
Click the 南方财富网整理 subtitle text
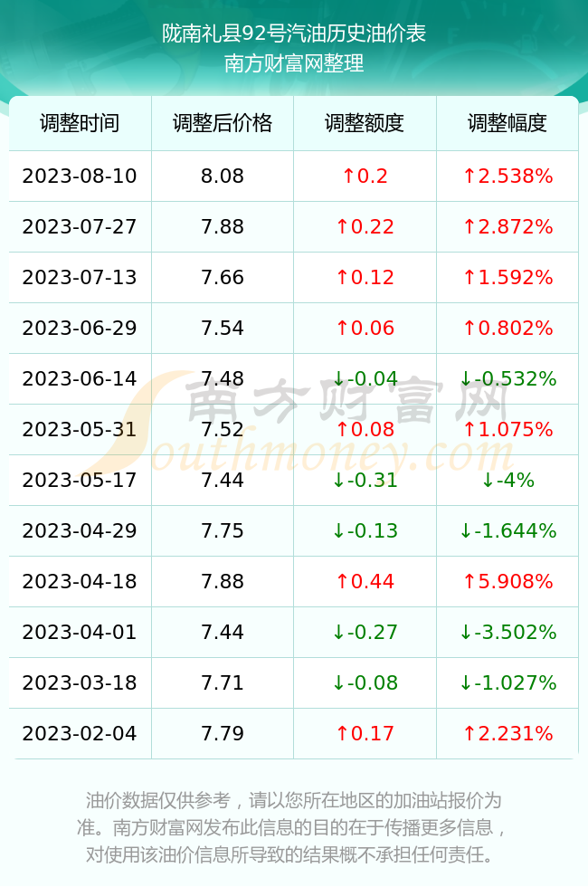294,62
